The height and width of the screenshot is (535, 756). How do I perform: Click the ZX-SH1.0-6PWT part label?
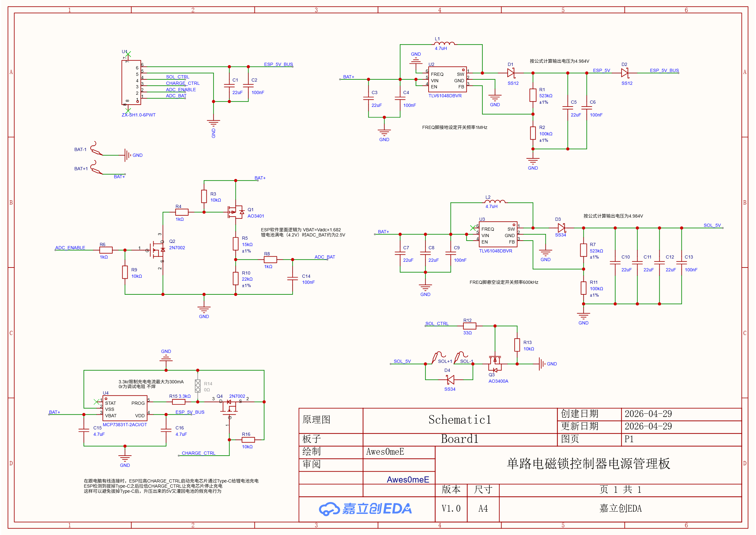pos(138,115)
